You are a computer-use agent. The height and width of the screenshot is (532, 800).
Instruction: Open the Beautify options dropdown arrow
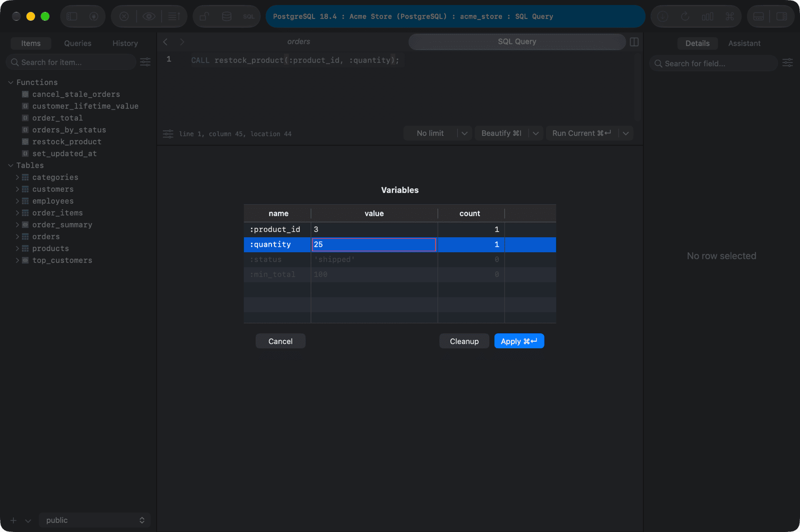pos(535,133)
